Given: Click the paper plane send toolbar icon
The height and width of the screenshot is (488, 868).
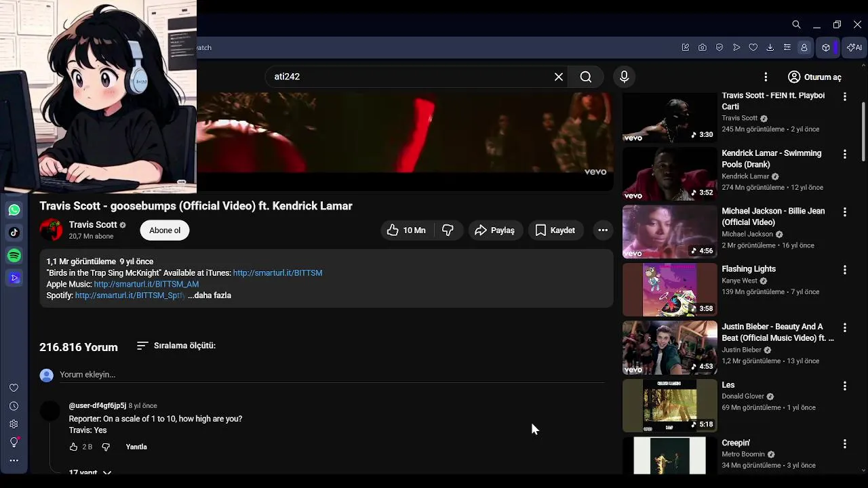Looking at the screenshot, I should (736, 47).
